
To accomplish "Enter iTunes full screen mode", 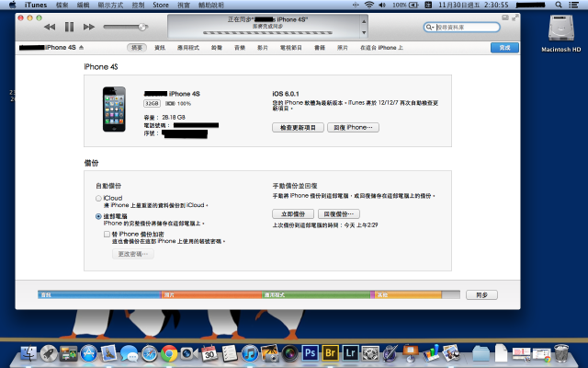I will click(x=514, y=17).
